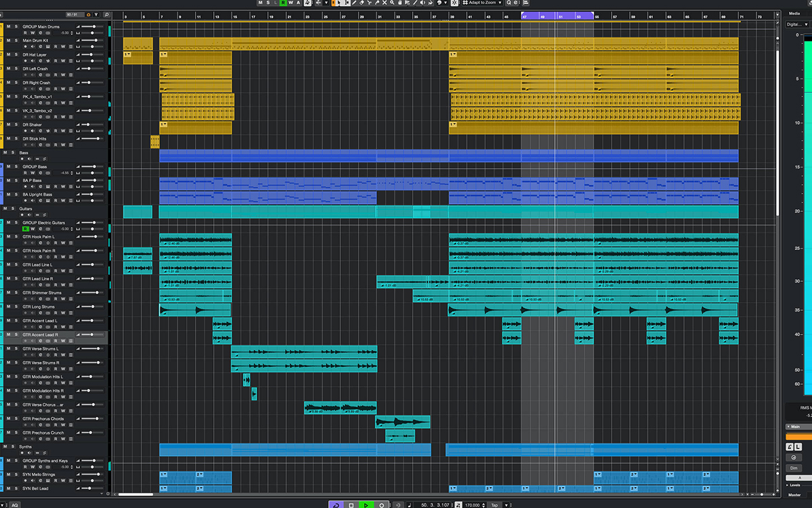Solo the BA P Bass track
This screenshot has height=508, width=812.
click(16, 181)
